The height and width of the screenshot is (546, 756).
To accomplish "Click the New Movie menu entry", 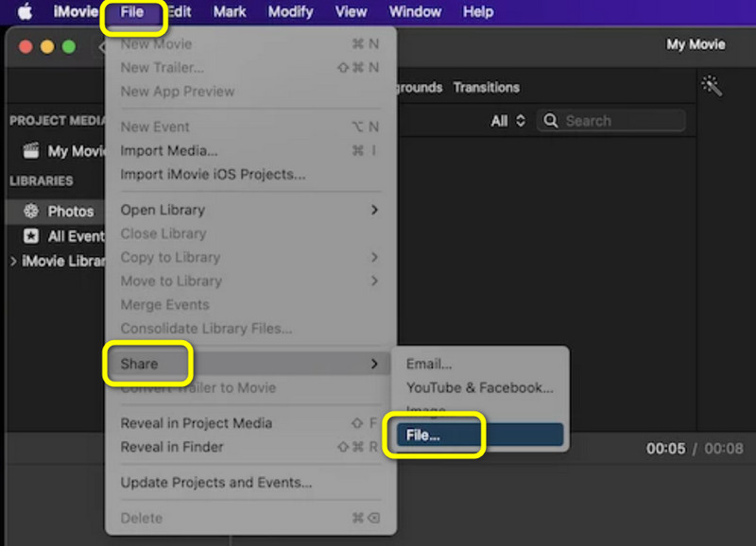I will [250, 43].
